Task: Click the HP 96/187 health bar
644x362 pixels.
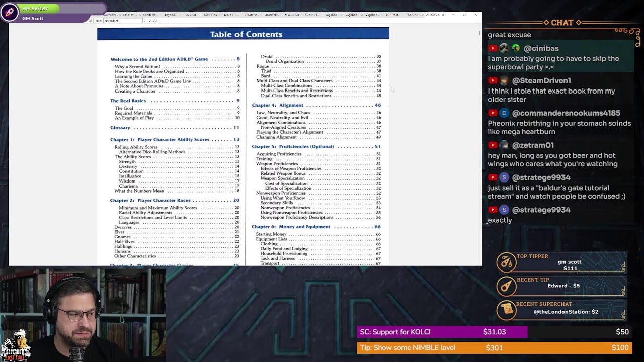Action: click(x=62, y=9)
